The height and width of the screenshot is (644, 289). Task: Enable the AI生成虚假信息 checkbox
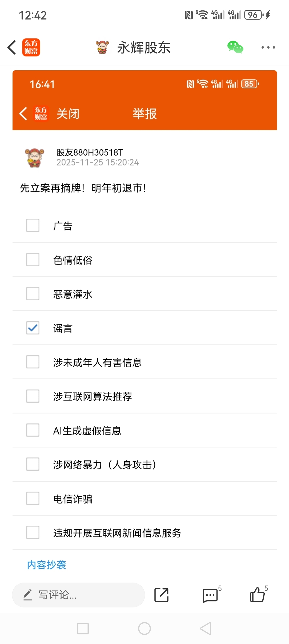33,430
